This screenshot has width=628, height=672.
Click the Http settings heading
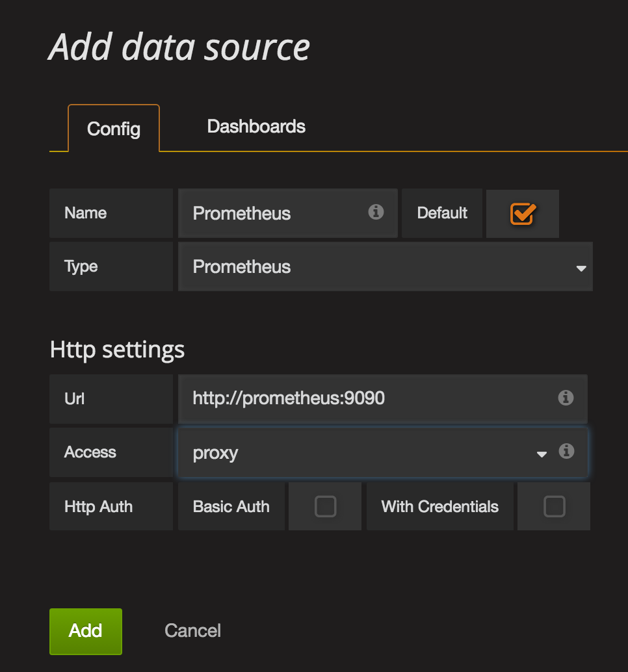click(117, 350)
